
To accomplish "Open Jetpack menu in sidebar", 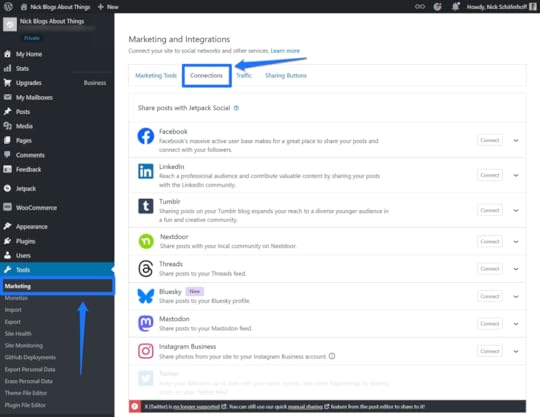I will (57, 189).
